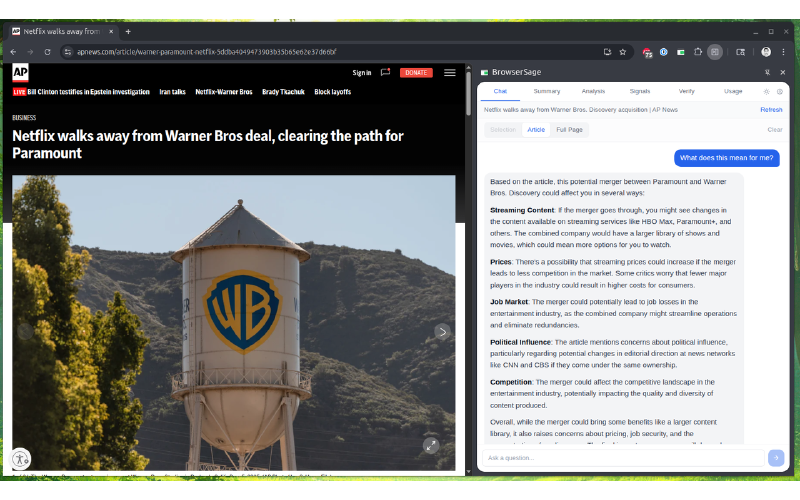Toggle the BrowserSage light/dark theme icon

click(766, 91)
